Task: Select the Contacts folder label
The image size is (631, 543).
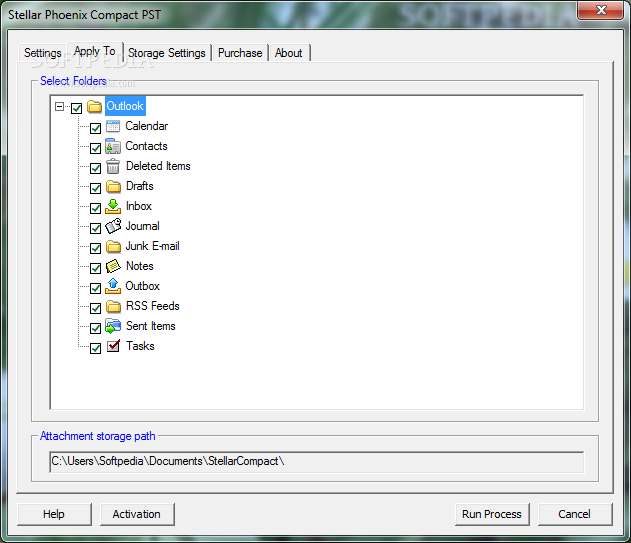Action: pos(146,146)
